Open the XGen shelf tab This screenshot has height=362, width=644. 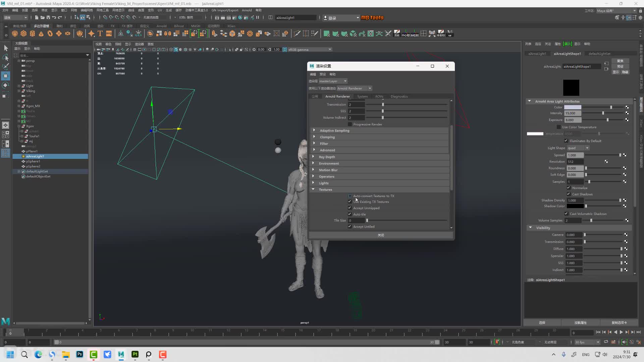231,26
